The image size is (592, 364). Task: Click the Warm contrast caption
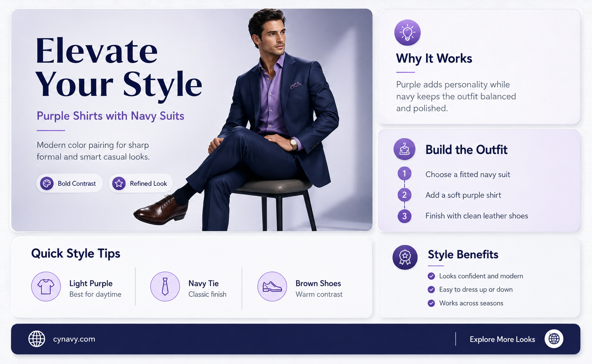[319, 294]
